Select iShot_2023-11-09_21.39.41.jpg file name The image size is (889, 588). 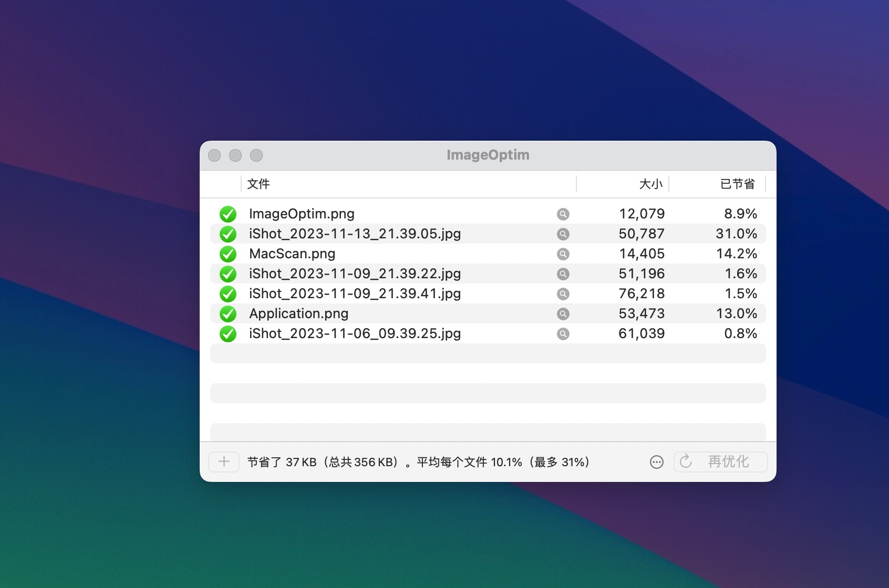[x=355, y=294]
